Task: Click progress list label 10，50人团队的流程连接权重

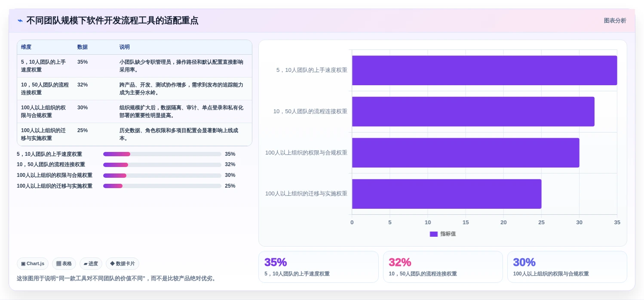Action: click(51, 164)
